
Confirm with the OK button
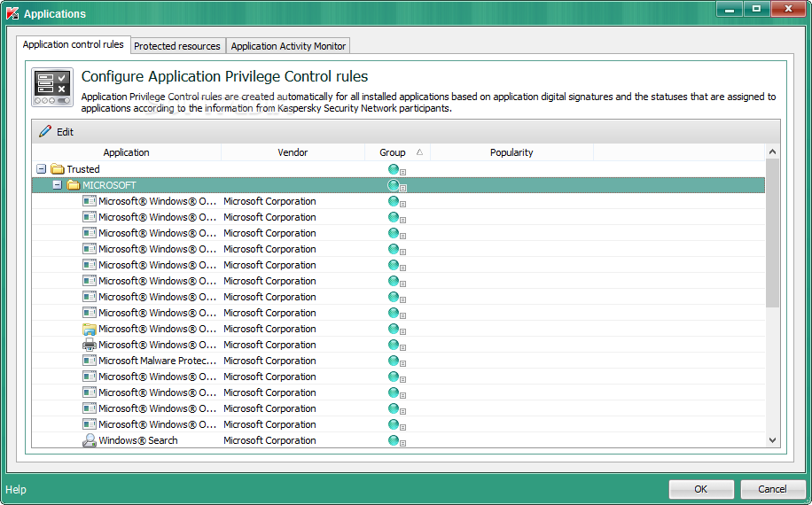[700, 489]
